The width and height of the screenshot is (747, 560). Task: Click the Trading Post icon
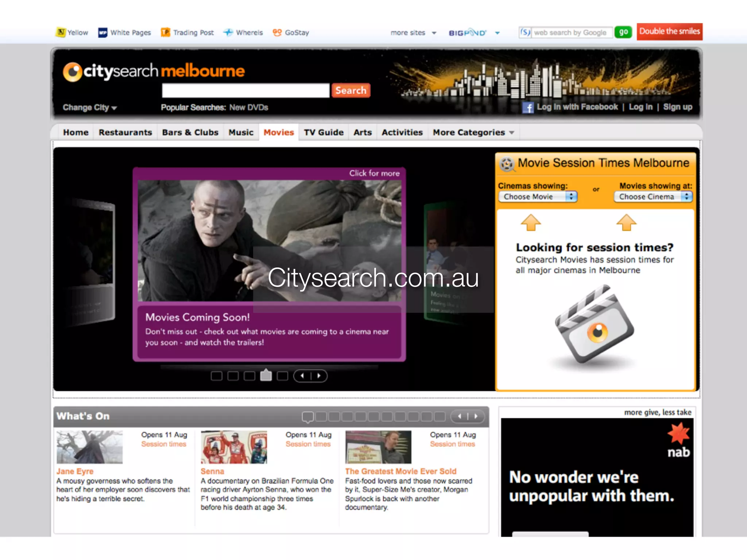click(x=166, y=32)
